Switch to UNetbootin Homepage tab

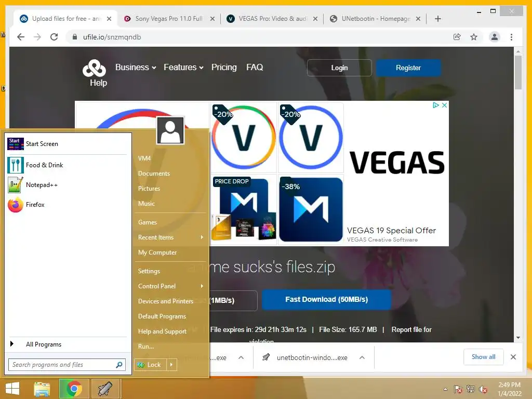375,19
